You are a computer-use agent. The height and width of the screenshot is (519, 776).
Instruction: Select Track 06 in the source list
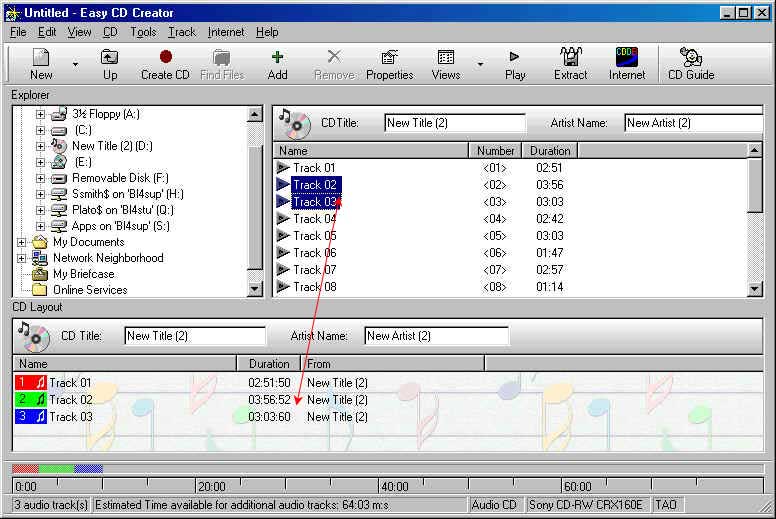pyautogui.click(x=315, y=253)
